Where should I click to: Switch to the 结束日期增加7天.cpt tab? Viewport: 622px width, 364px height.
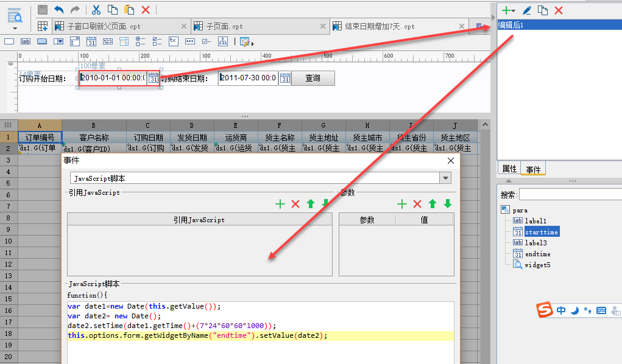pyautogui.click(x=379, y=26)
